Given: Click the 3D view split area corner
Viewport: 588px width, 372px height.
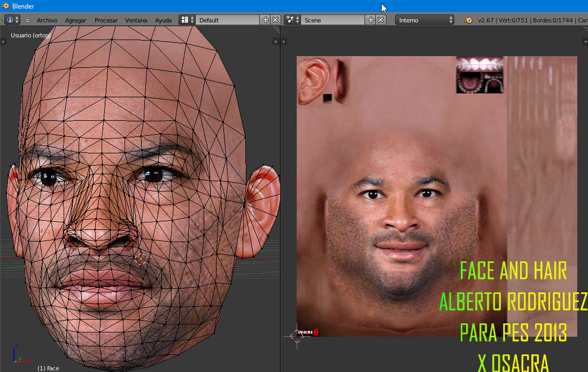Looking at the screenshot, I should click(277, 29).
